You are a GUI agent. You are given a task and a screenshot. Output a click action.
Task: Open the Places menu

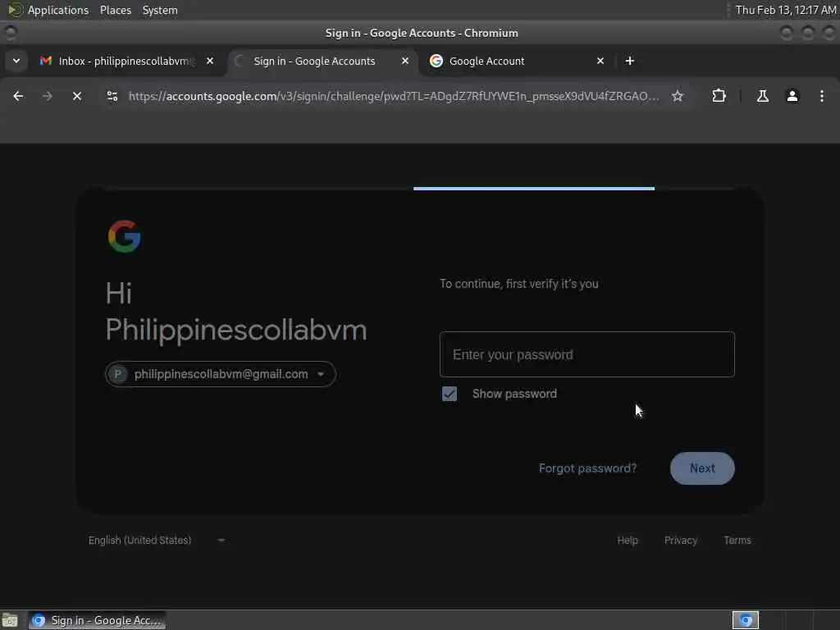[115, 10]
